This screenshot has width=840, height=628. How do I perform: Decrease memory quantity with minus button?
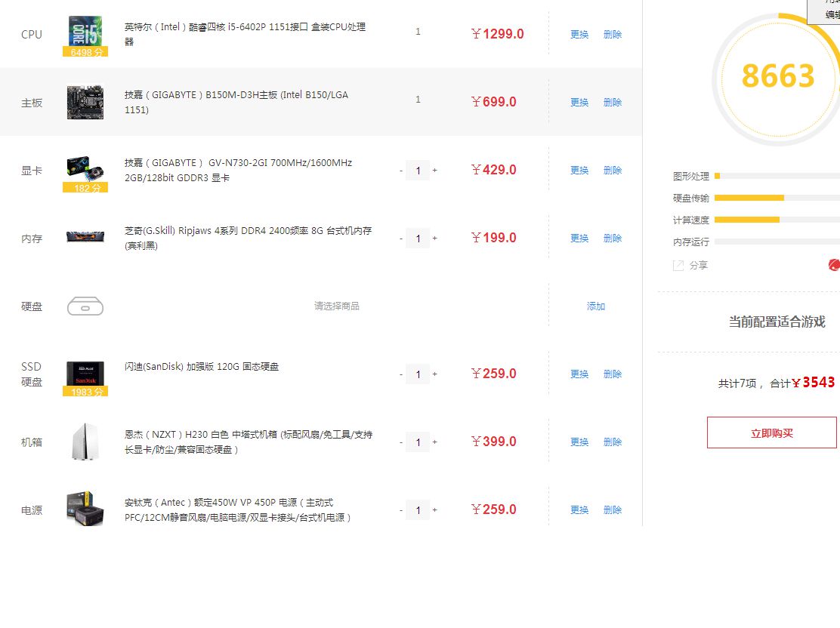(401, 239)
